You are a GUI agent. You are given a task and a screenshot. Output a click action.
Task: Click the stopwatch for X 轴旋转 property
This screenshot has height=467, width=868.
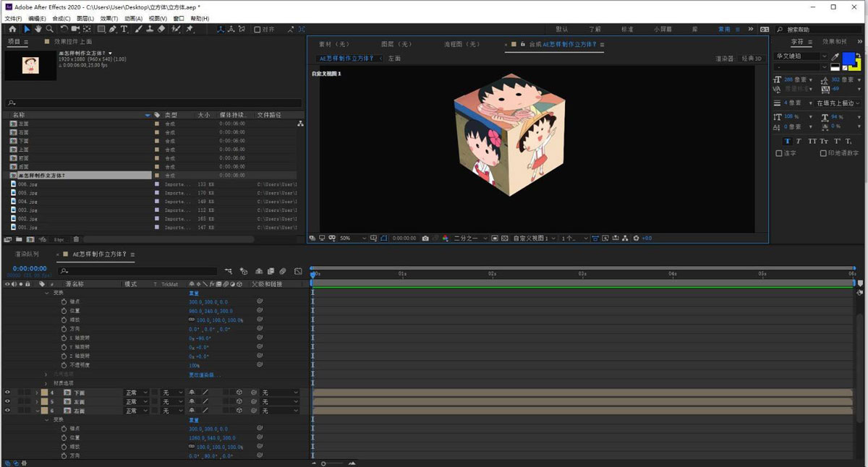click(x=64, y=338)
